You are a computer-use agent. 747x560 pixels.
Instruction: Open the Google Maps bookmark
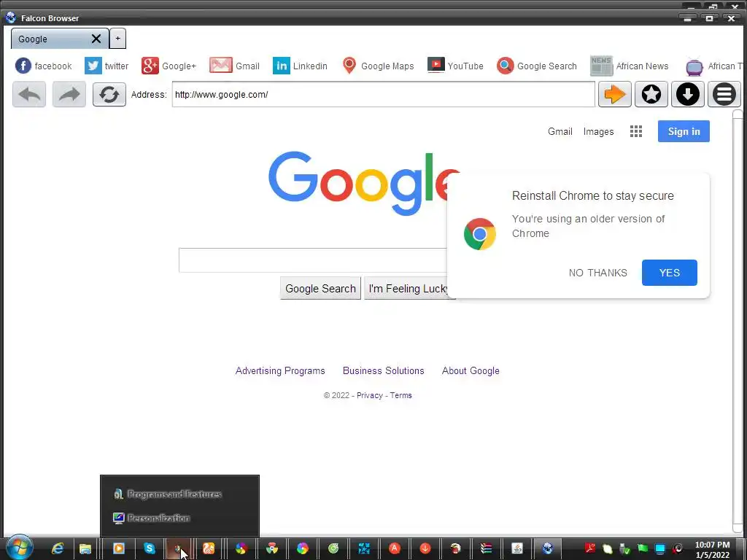coord(378,66)
